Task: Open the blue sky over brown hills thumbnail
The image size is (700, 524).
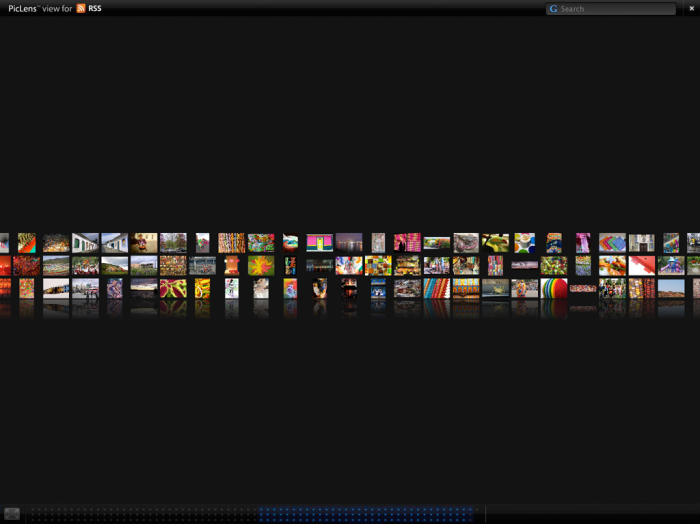Action: point(671,288)
